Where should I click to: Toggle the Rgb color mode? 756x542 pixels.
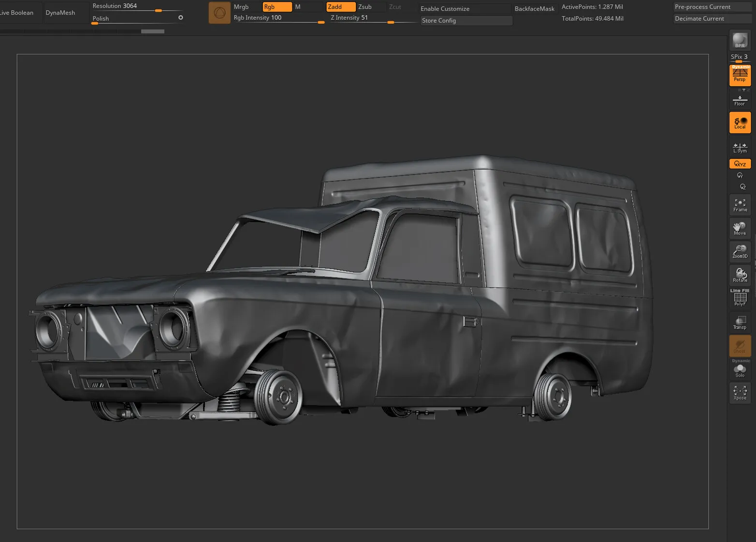(x=276, y=7)
